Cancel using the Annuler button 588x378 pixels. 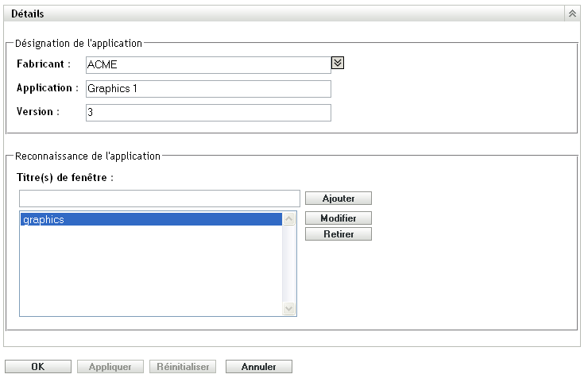point(259,367)
